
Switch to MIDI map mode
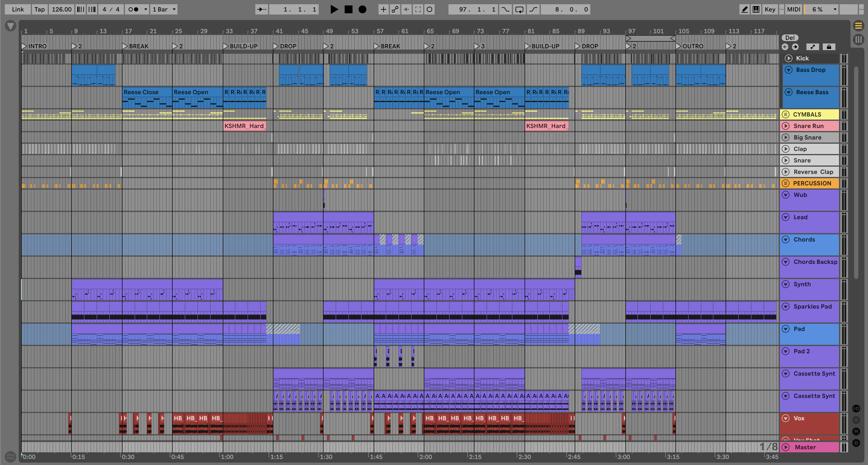[793, 9]
